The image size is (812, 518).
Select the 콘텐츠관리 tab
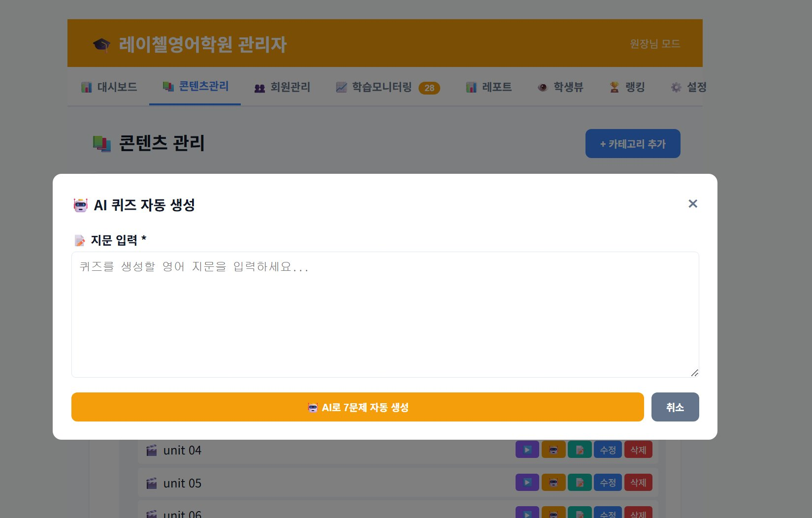tap(195, 87)
